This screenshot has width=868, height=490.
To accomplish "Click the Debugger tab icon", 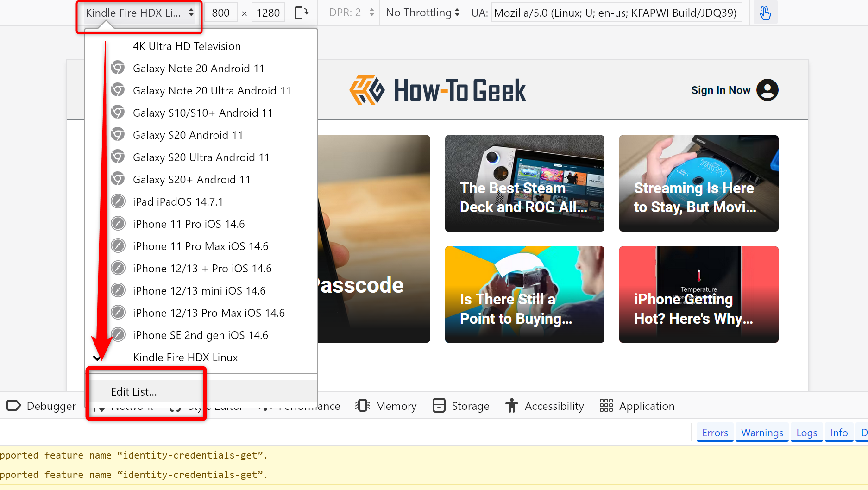I will click(x=14, y=406).
